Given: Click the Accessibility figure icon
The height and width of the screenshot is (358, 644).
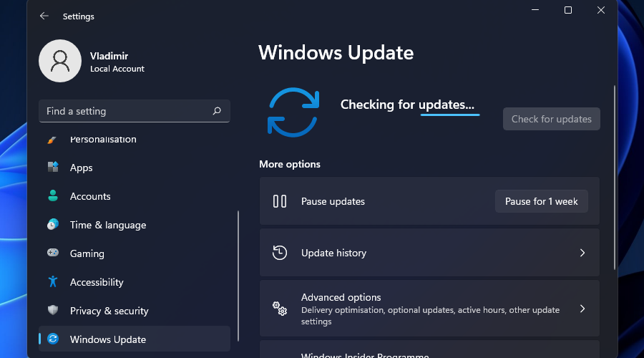Looking at the screenshot, I should 53,281.
